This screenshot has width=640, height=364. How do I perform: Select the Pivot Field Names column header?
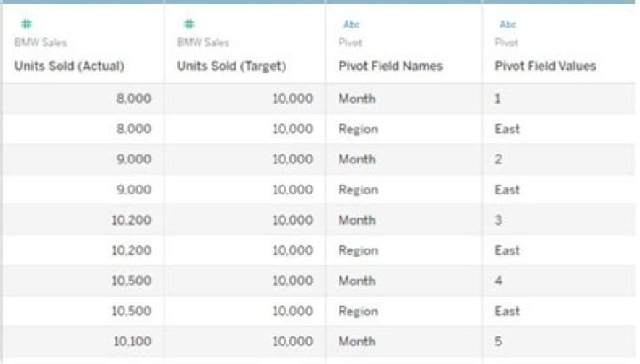[390, 66]
